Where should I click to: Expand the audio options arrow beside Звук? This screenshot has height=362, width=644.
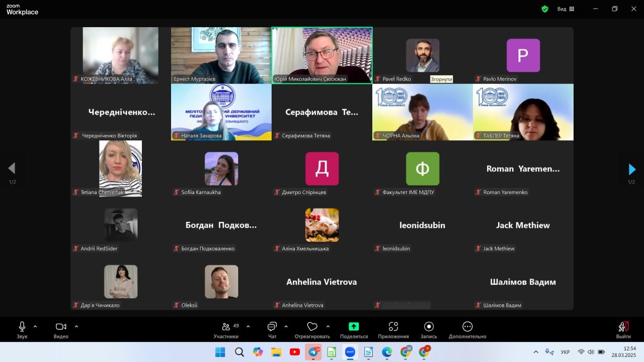pyautogui.click(x=35, y=326)
